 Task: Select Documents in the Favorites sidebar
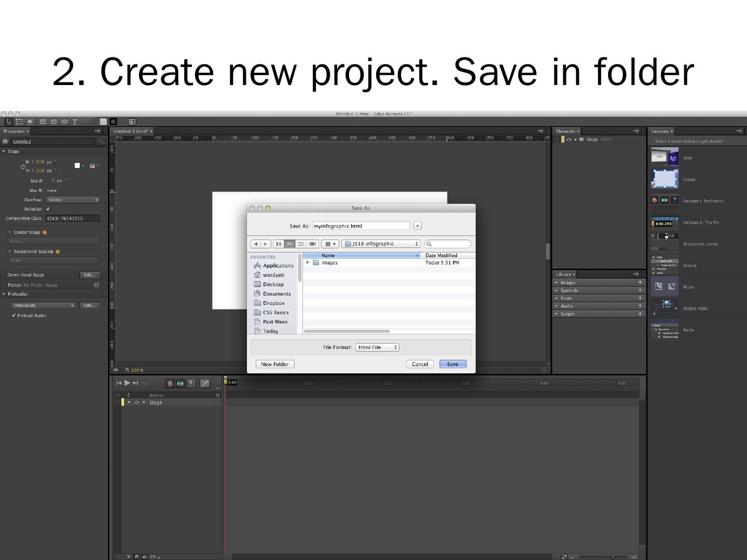(276, 294)
